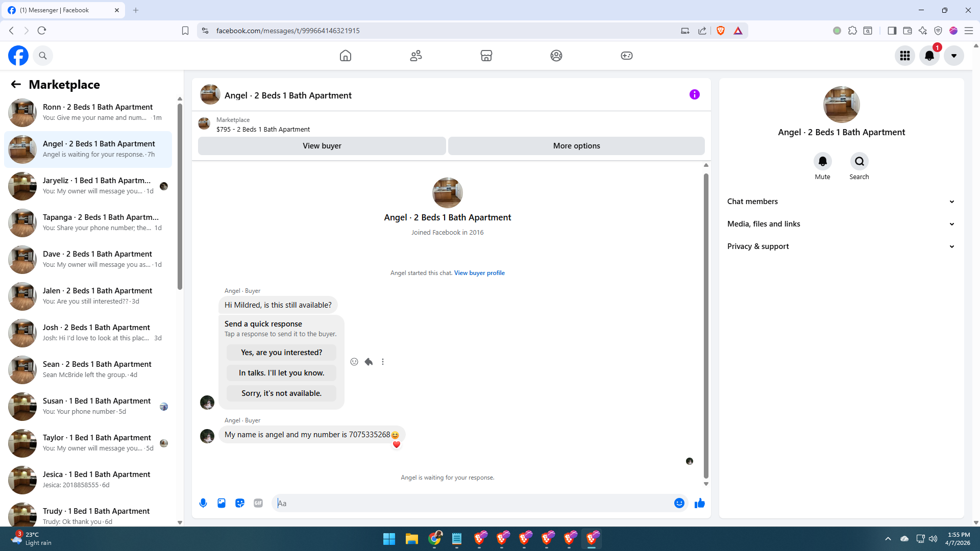
Task: Click the browser address bar URL
Action: (288, 31)
